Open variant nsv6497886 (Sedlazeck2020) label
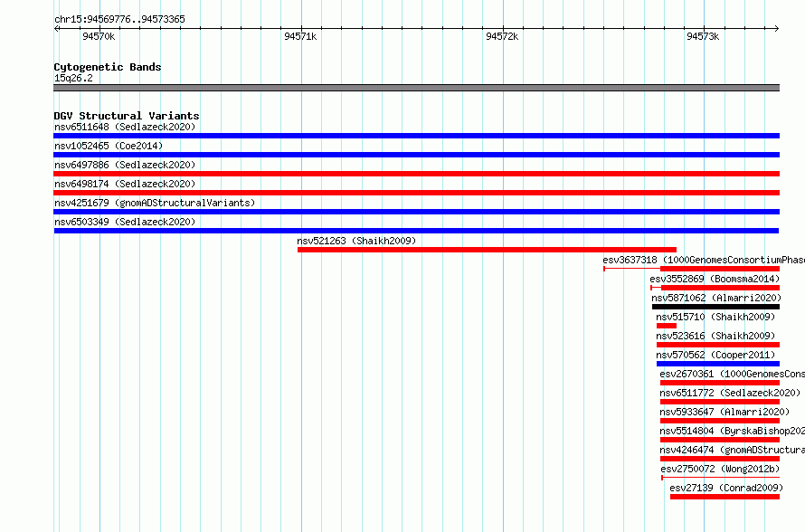 point(125,165)
